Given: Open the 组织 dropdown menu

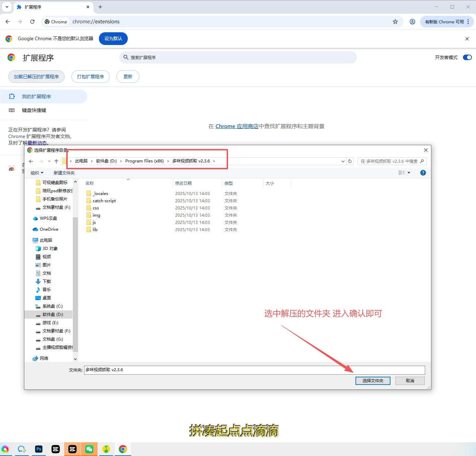Looking at the screenshot, I should point(37,173).
